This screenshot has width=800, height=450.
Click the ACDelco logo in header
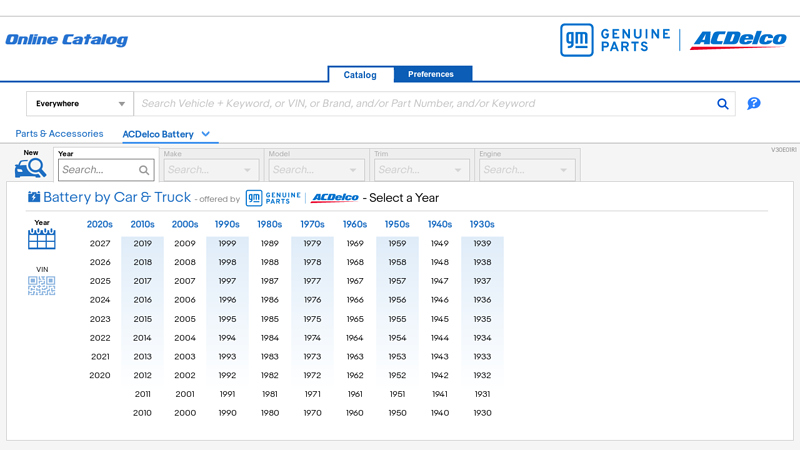pyautogui.click(x=739, y=40)
